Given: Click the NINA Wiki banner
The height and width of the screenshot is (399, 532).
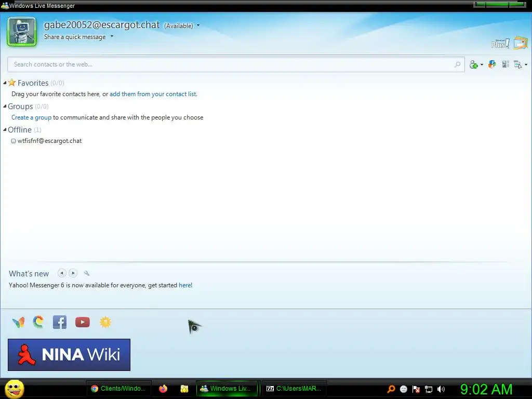Looking at the screenshot, I should tap(69, 355).
